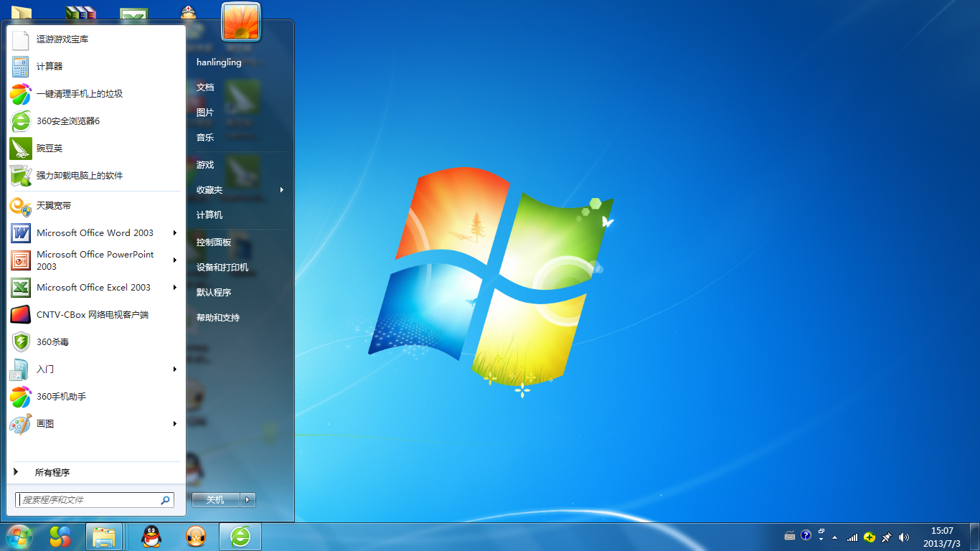The width and height of the screenshot is (980, 551).
Task: Click the Windows Start orb
Action: 19,537
